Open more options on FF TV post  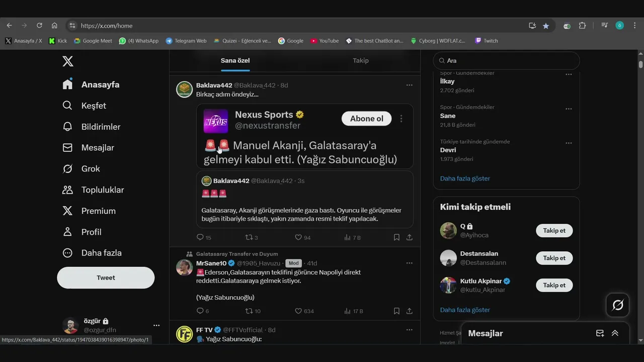(409, 330)
